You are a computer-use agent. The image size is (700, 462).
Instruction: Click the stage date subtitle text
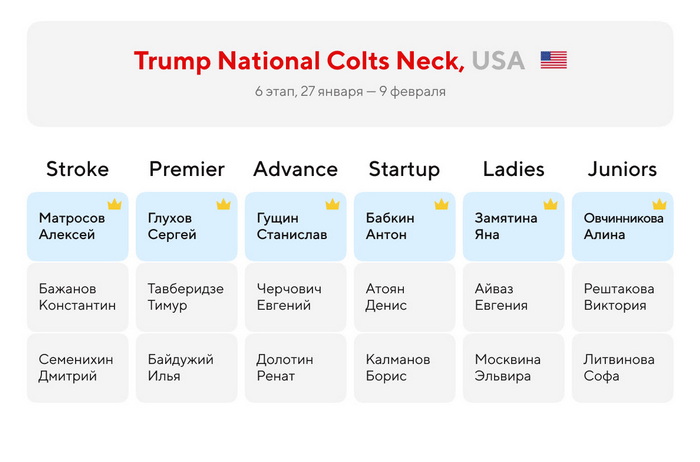click(x=350, y=92)
